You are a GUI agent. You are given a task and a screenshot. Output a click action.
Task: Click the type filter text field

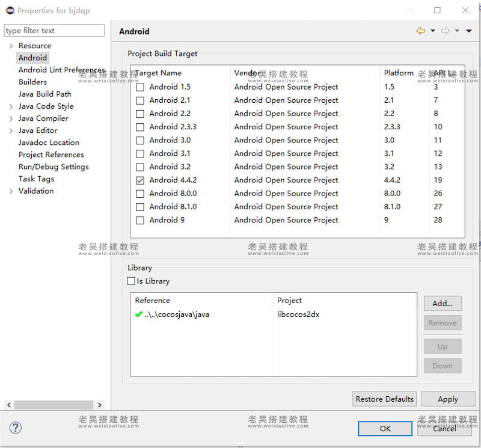(x=54, y=31)
